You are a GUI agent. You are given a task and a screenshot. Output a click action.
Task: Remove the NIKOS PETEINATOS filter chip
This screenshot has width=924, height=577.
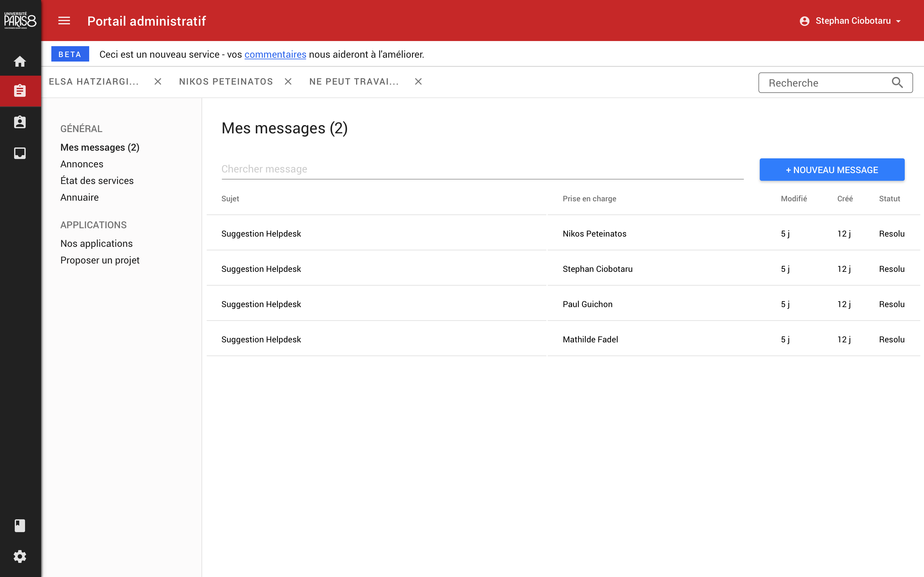tap(288, 81)
